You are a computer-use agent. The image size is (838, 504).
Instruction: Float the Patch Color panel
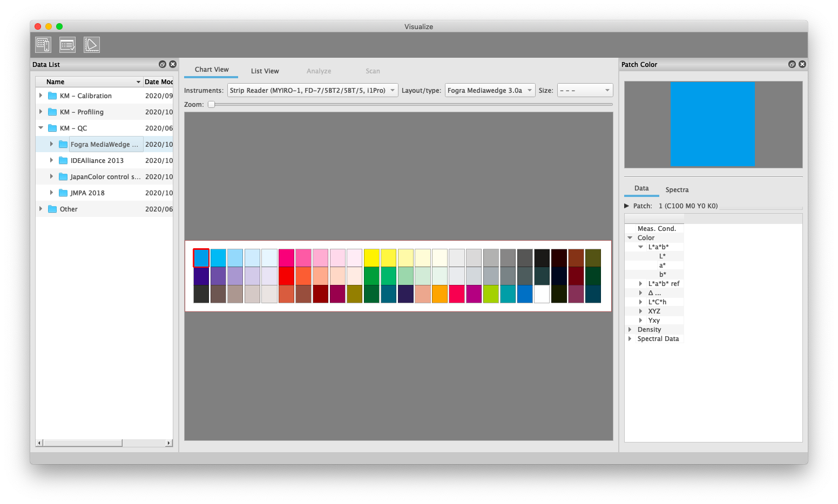pyautogui.click(x=792, y=64)
